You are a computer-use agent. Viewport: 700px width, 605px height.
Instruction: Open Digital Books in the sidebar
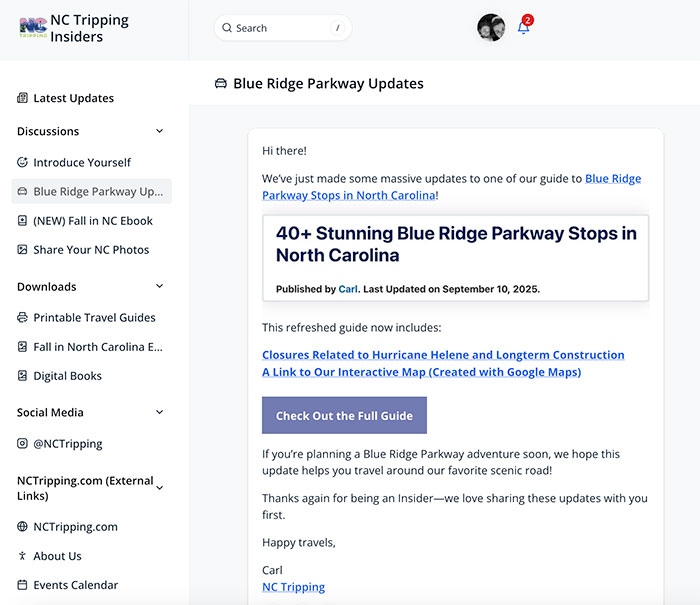point(67,376)
